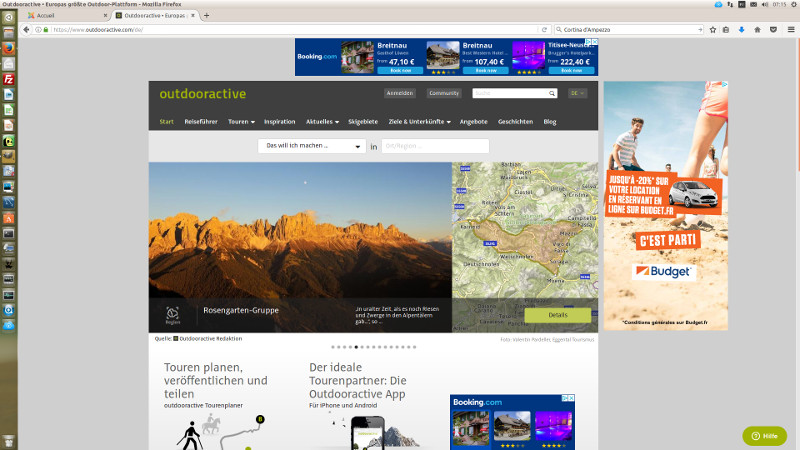Screen dimensions: 800x450
Task: Click the C'EST PARTI Budget ad button
Action: click(668, 240)
